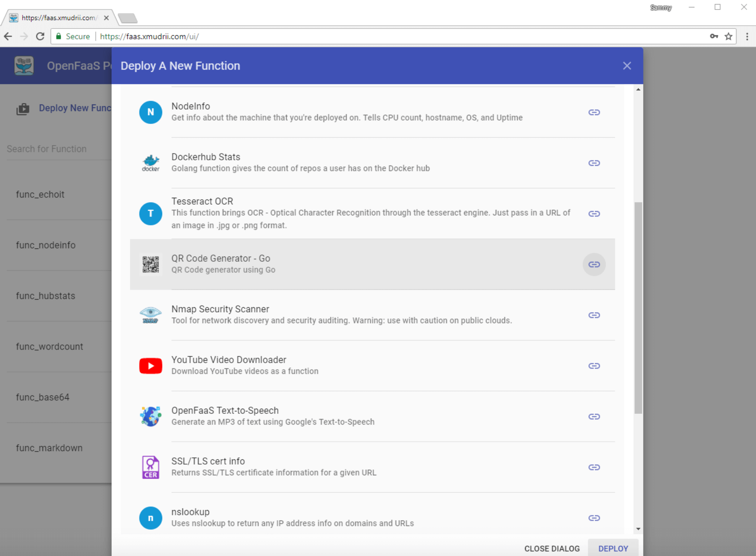Choose the NodeInfo function row
The height and width of the screenshot is (556, 756).
coord(372,112)
